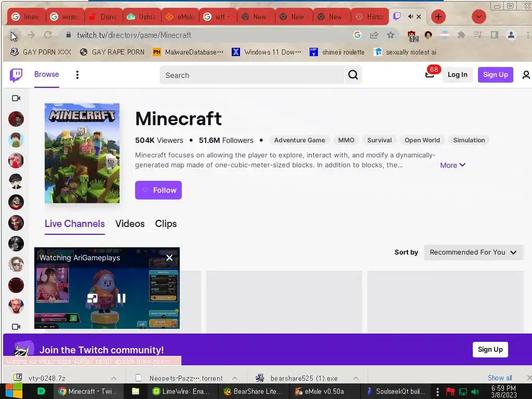Expand the description with More
532x399 pixels.
453,165
